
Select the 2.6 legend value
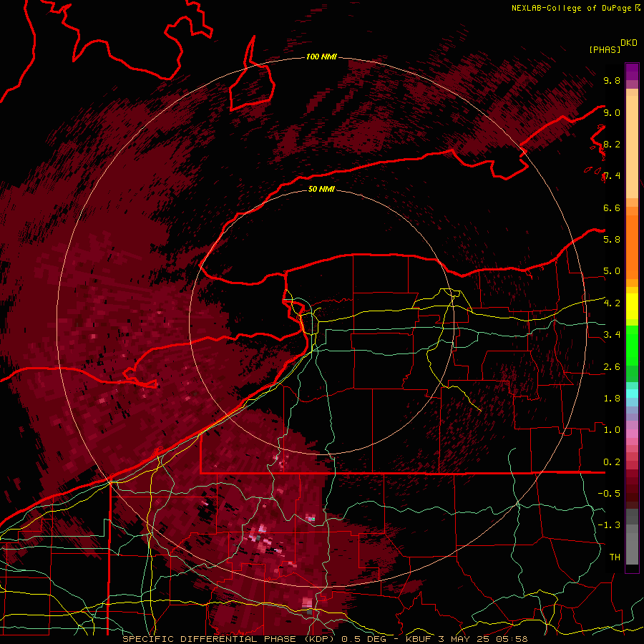click(x=612, y=367)
